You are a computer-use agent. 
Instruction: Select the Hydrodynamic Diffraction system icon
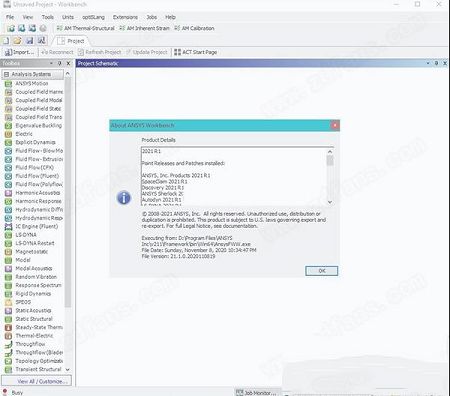point(8,210)
